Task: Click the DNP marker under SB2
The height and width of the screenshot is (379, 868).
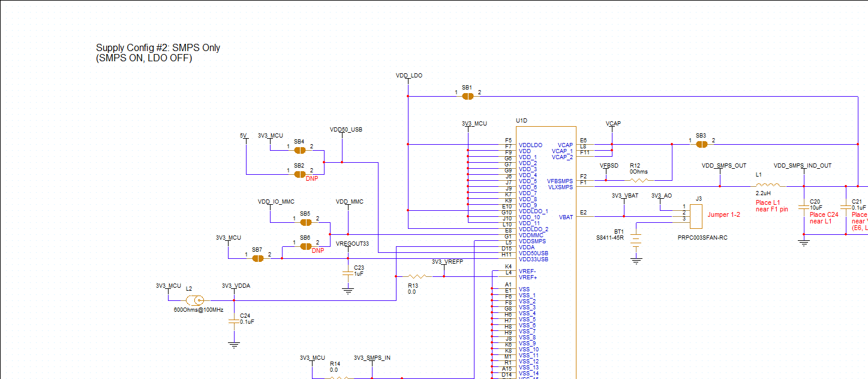Action: coord(311,178)
